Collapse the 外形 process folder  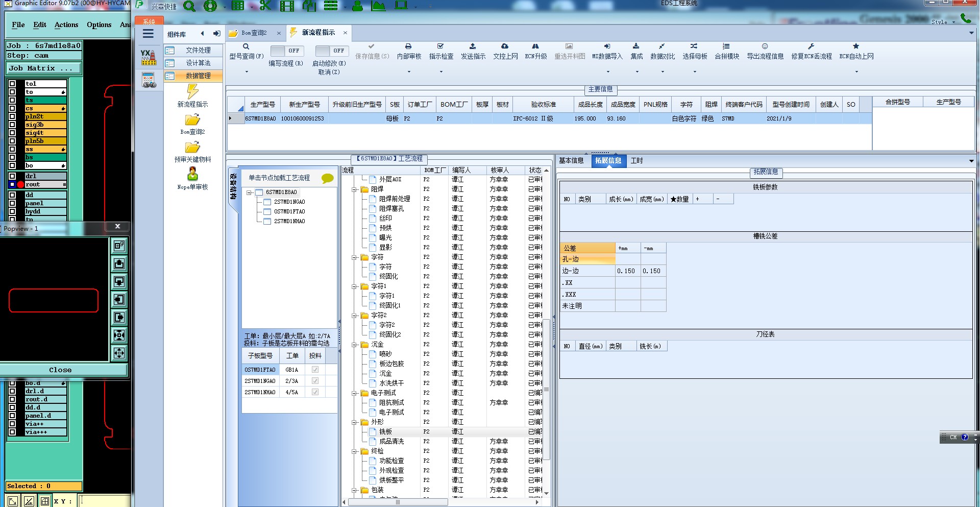[354, 422]
